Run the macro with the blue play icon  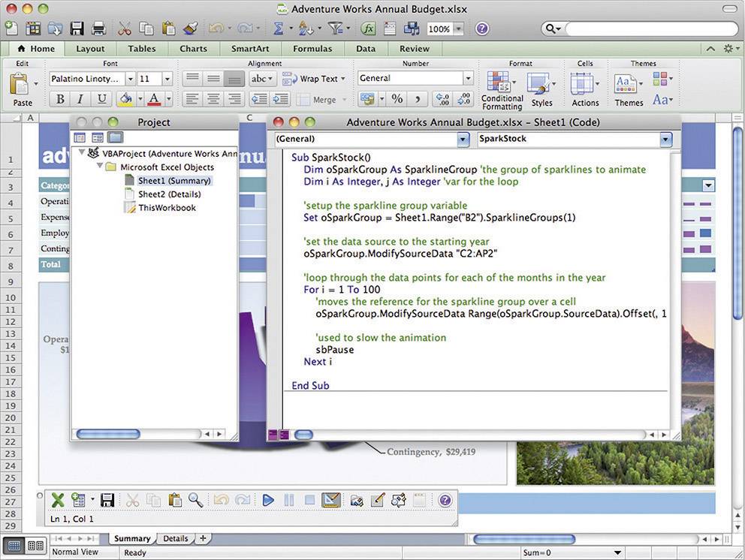point(268,500)
